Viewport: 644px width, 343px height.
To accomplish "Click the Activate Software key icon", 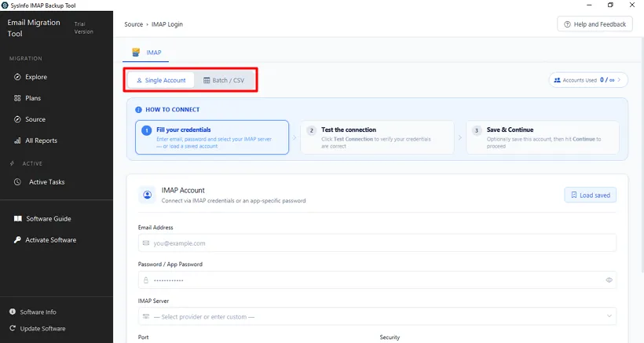I will click(17, 240).
